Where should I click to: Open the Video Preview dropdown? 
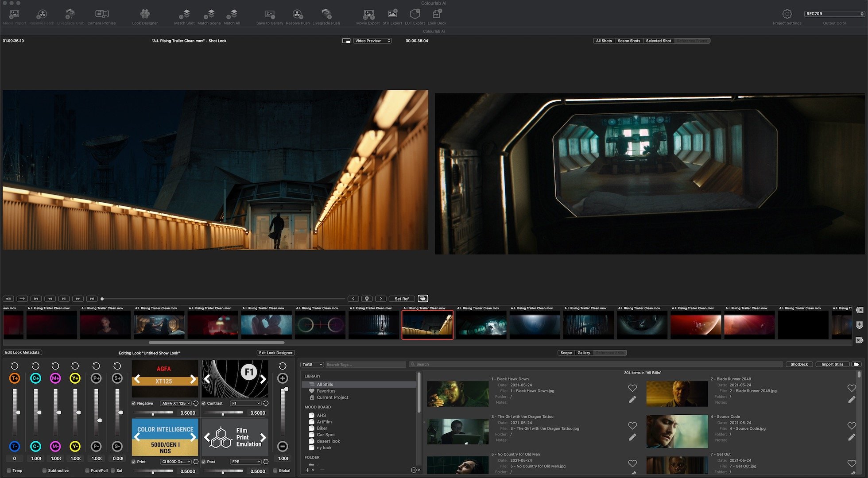pyautogui.click(x=372, y=41)
